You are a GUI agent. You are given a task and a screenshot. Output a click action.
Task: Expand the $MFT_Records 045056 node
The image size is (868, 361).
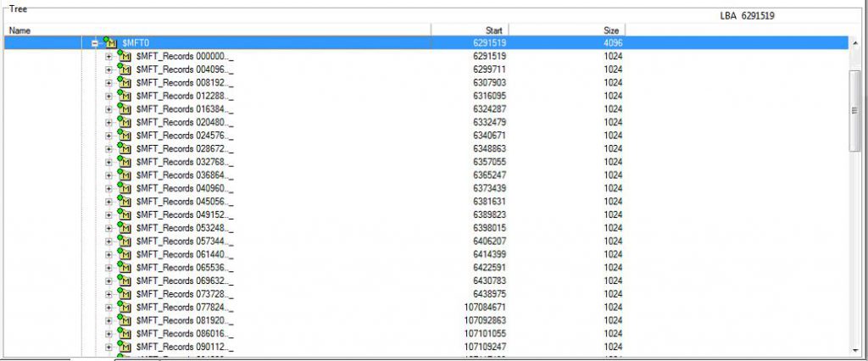[x=108, y=202]
